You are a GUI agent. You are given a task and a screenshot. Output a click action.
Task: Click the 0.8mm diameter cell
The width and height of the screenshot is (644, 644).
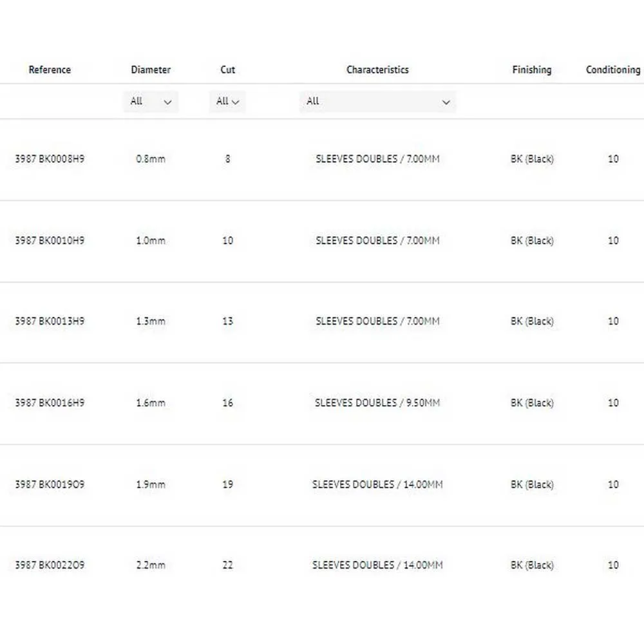[151, 158]
